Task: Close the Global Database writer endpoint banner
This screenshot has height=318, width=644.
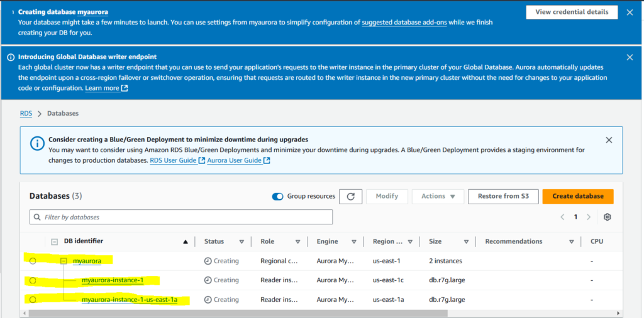Action: point(630,57)
